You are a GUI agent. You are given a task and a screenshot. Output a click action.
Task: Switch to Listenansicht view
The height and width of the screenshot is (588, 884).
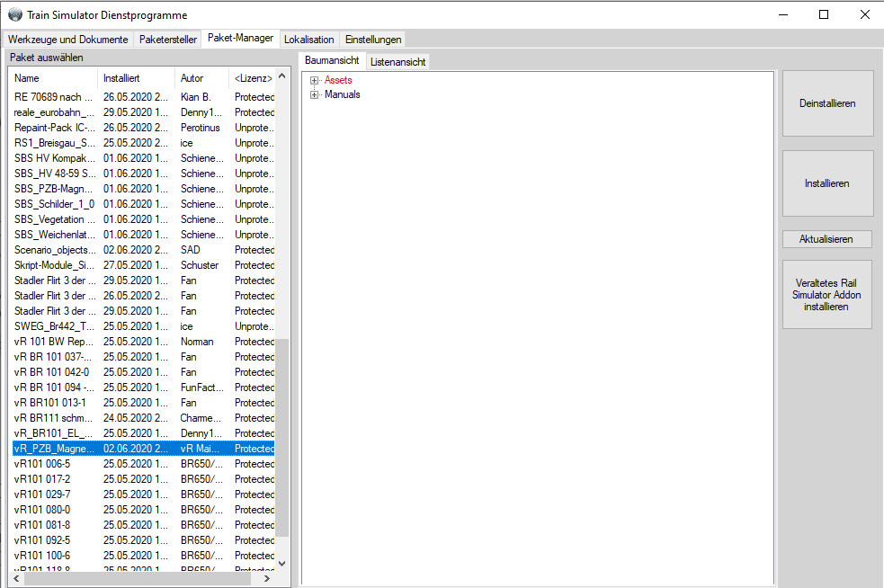click(397, 62)
